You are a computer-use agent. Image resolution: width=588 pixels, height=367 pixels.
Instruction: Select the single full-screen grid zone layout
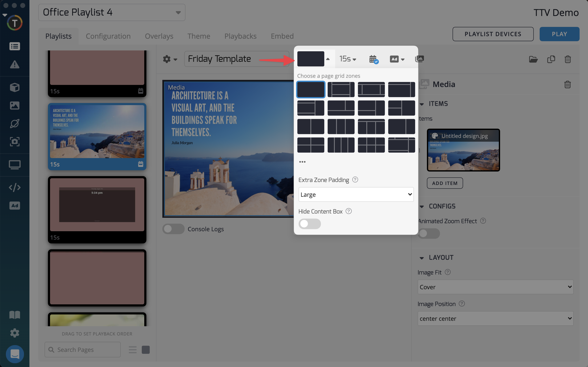[x=311, y=90]
